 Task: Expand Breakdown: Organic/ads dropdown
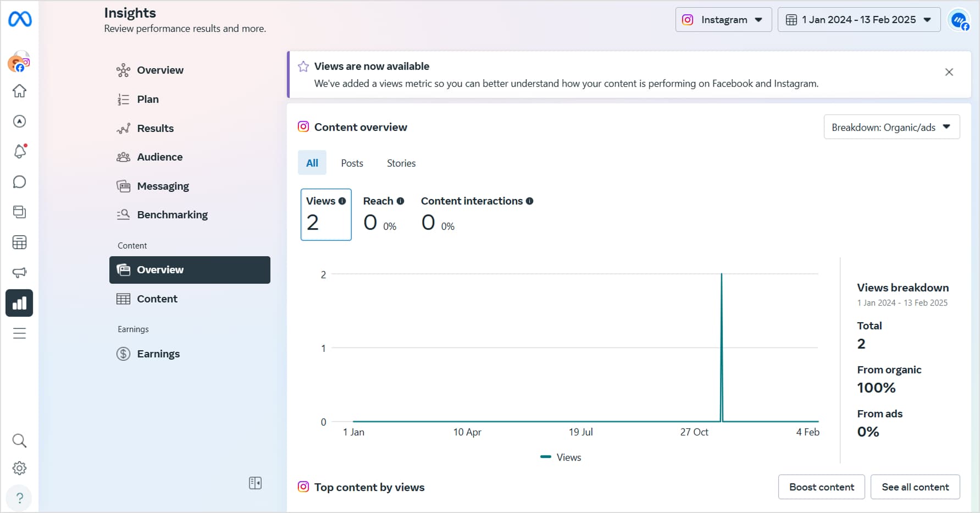[892, 127]
